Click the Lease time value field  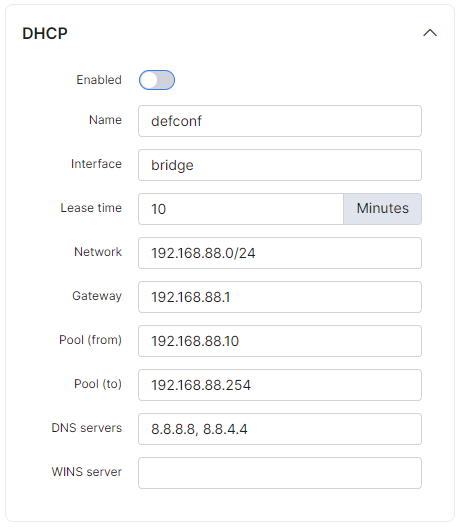241,209
